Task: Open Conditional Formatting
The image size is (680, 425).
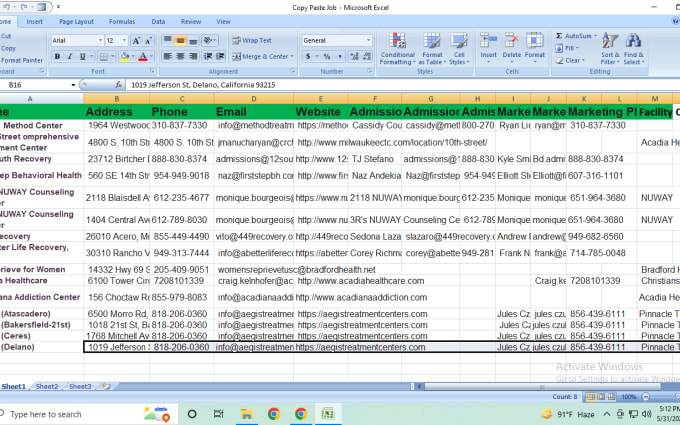Action: coord(398,49)
